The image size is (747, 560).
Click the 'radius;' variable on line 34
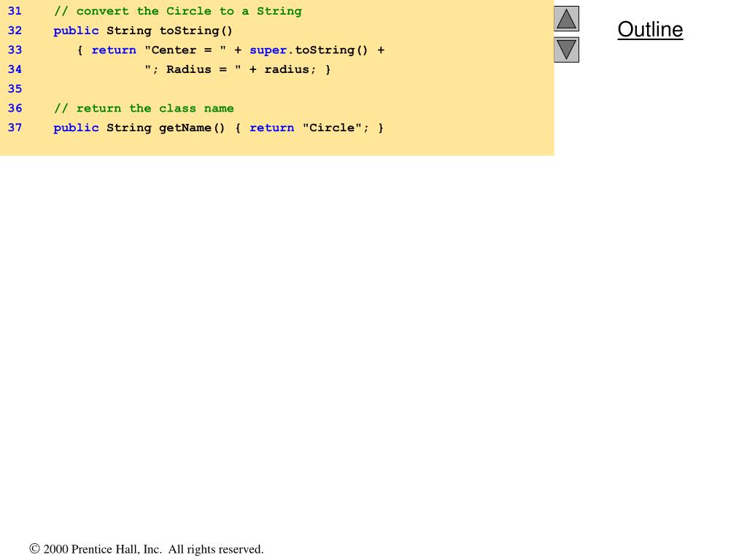(x=290, y=69)
